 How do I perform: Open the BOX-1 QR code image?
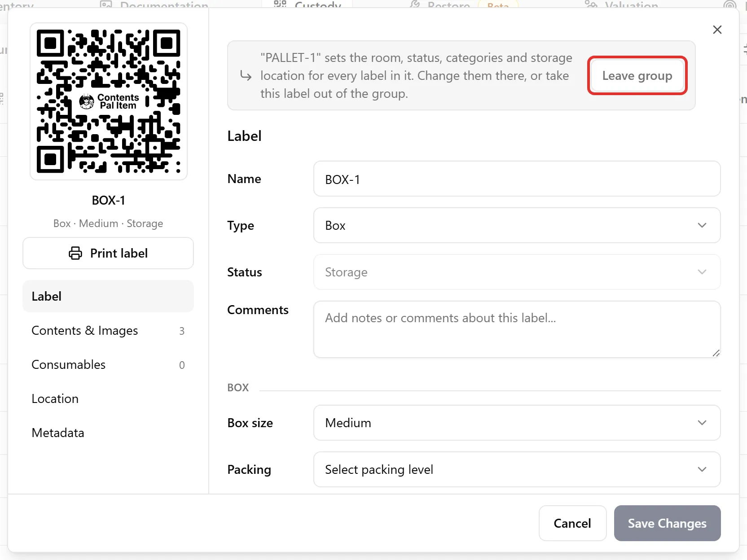click(109, 101)
